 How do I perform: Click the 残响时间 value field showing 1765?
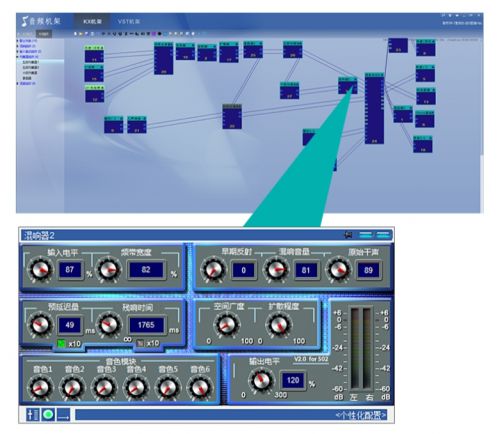point(146,325)
